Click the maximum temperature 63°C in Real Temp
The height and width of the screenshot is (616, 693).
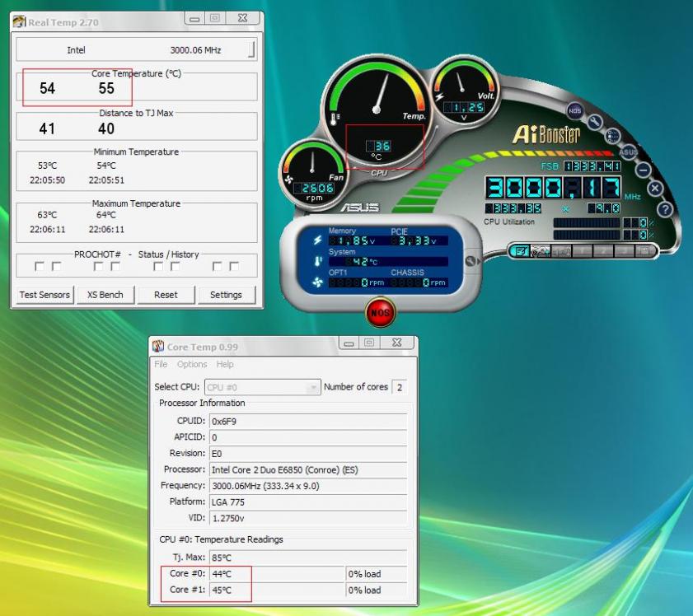click(x=47, y=215)
